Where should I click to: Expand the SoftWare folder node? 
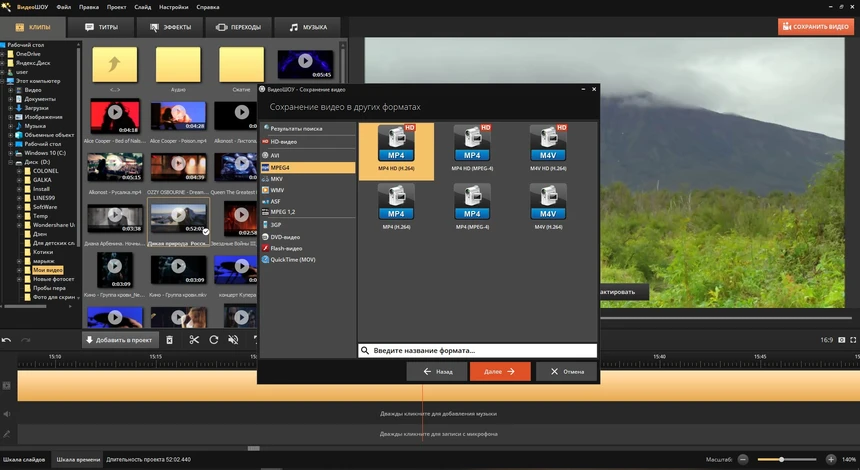click(19, 207)
